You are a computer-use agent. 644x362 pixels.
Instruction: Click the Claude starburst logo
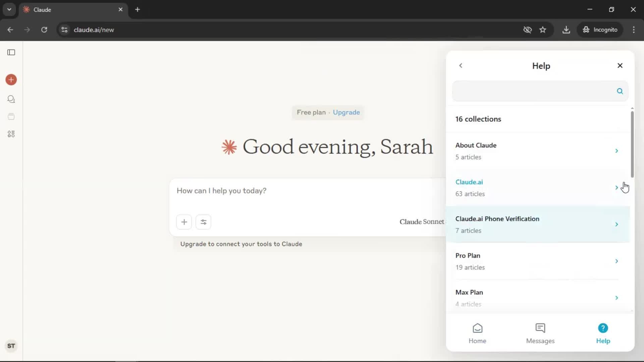pos(229,147)
